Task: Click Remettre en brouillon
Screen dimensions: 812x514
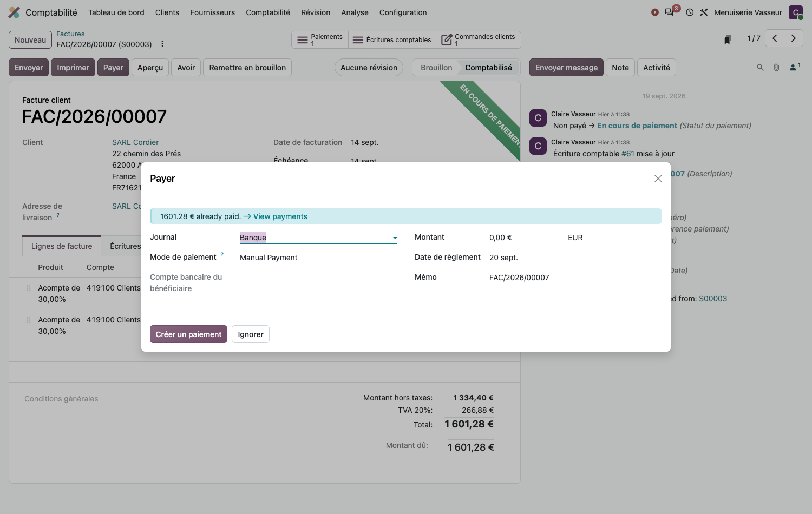Action: pyautogui.click(x=247, y=68)
